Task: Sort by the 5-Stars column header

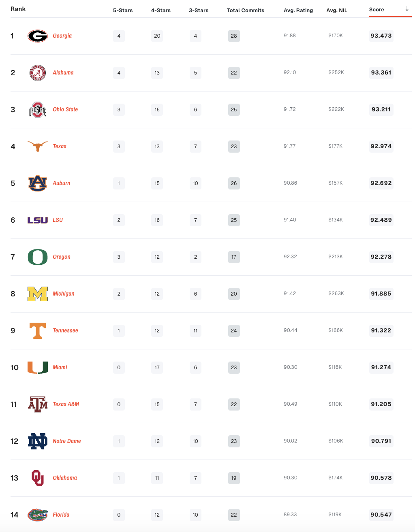Action: pyautogui.click(x=123, y=11)
